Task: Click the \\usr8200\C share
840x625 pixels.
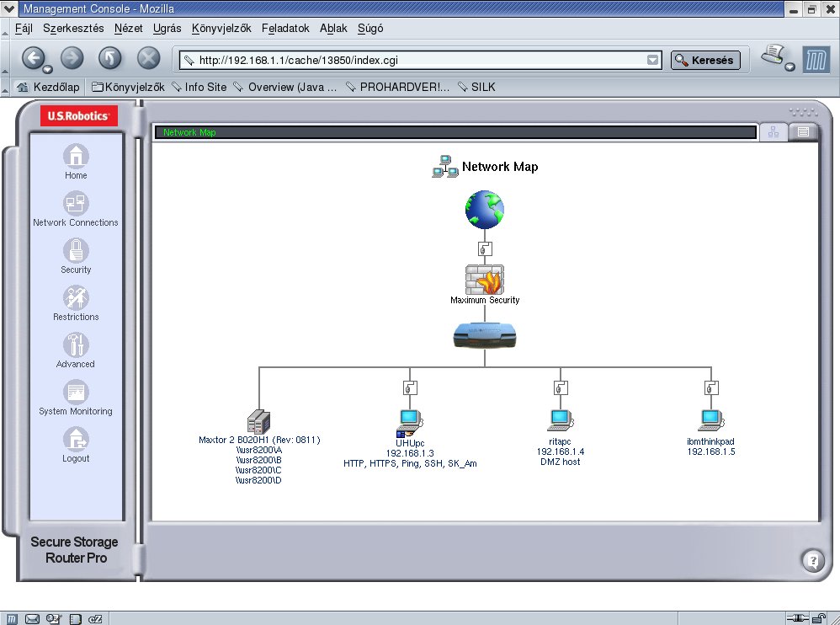Action: 258,470
